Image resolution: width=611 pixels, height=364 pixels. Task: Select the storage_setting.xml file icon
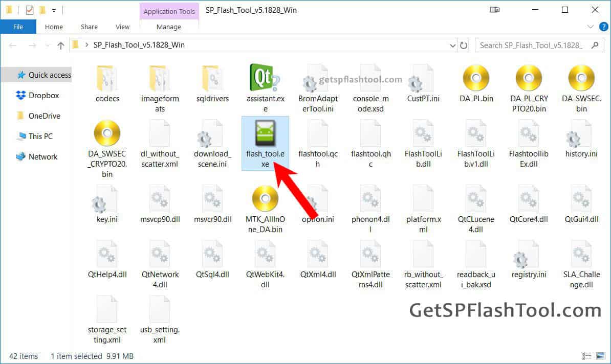[107, 309]
